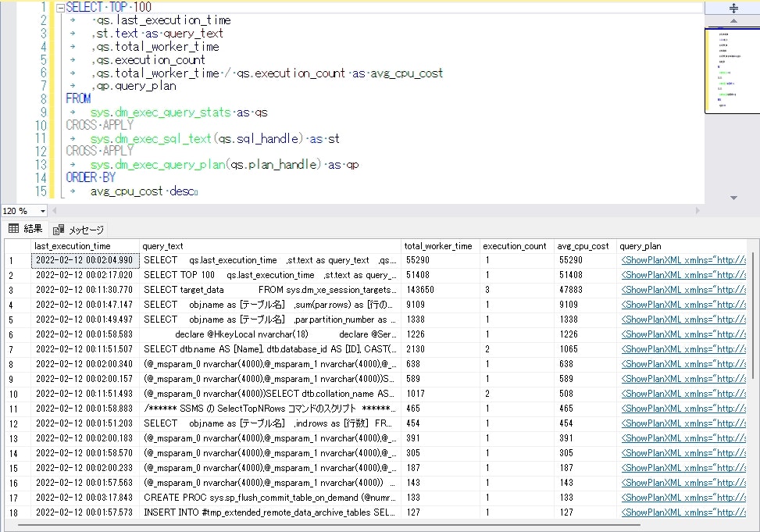Select total_worker_time value 143650
760x532 pixels.
(441, 290)
